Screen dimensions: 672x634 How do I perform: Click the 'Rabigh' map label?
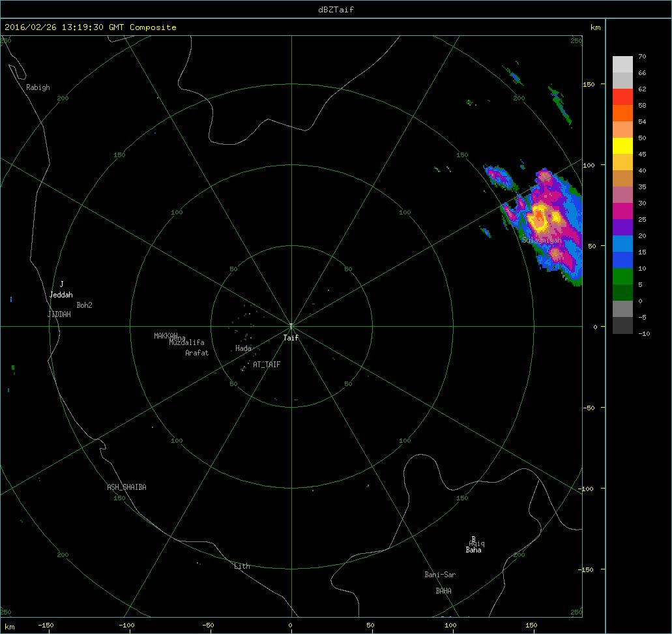(38, 87)
